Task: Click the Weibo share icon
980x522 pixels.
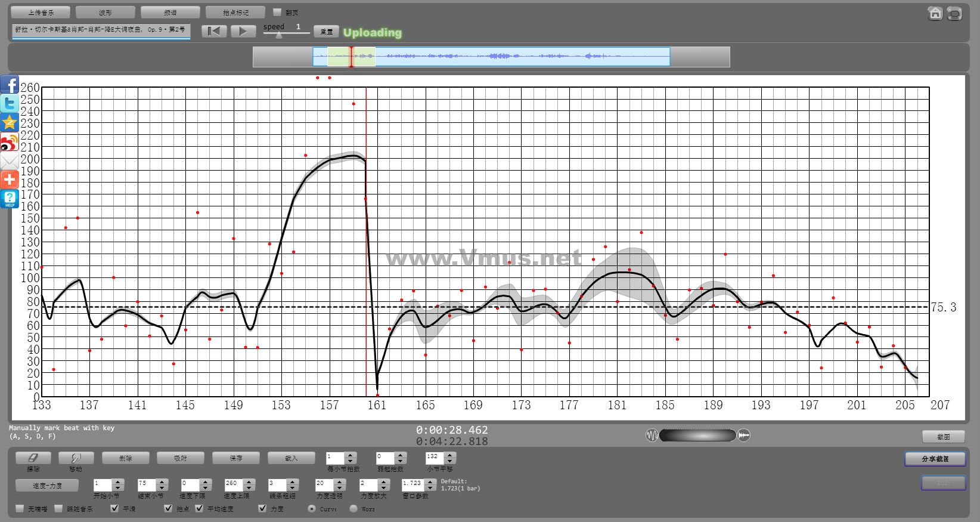Action: [x=10, y=142]
